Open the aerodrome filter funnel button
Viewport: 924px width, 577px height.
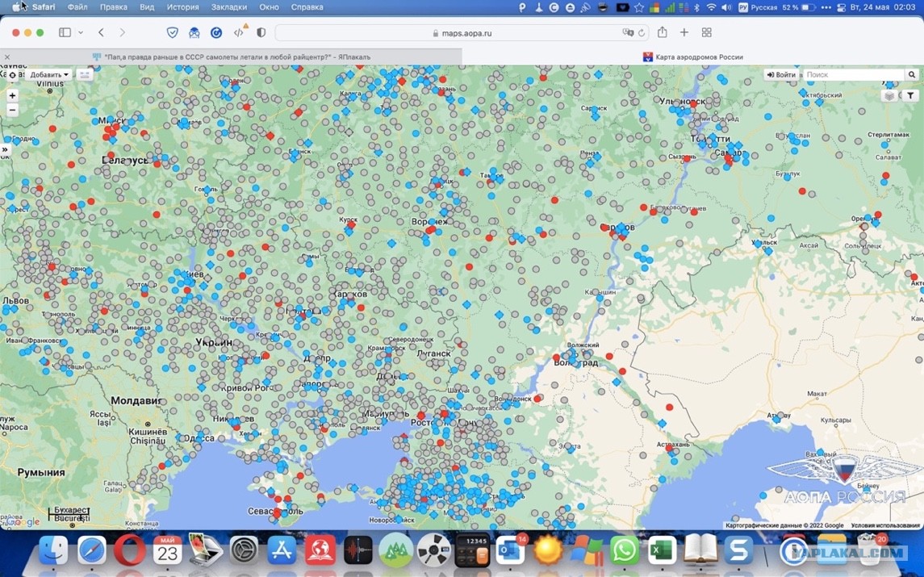pos(910,95)
